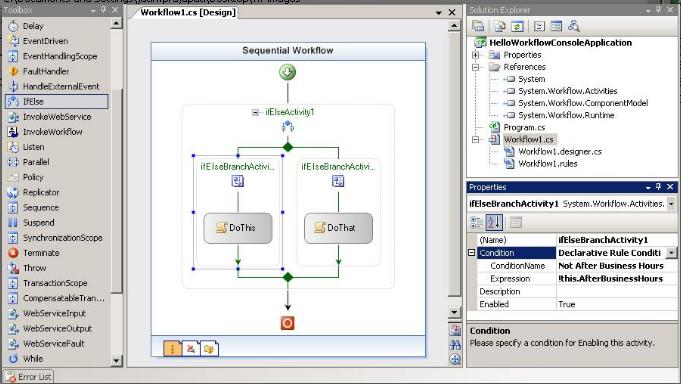
Task: Open the Error List tab
Action: [x=29, y=377]
